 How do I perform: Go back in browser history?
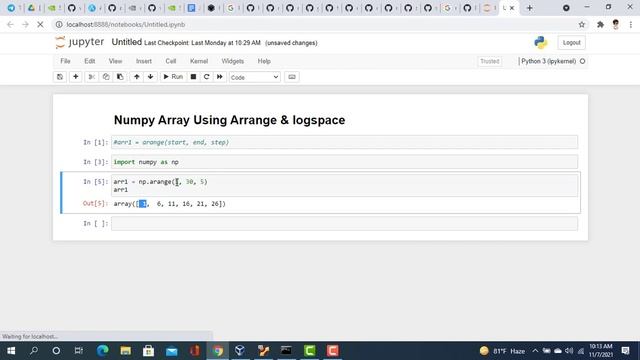(10, 24)
